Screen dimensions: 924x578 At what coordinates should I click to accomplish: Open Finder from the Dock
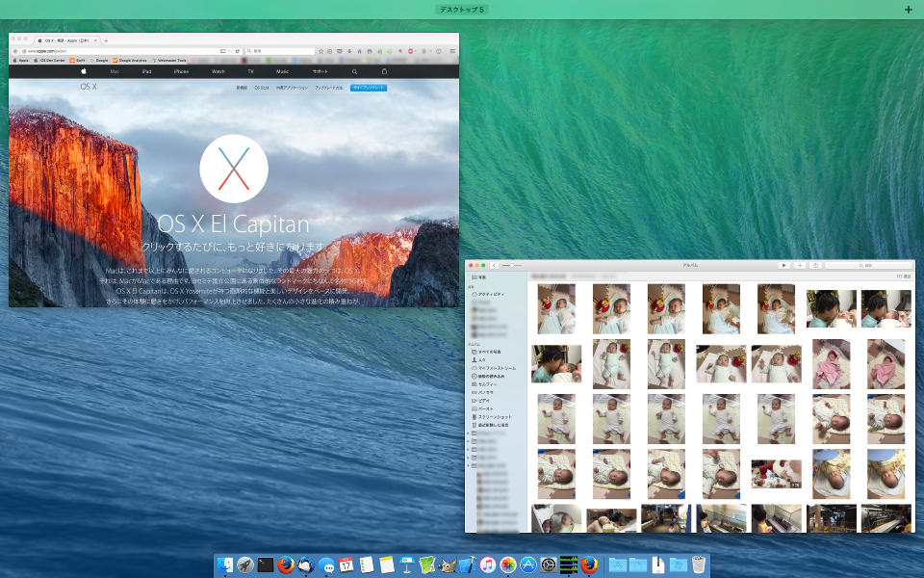(x=224, y=565)
